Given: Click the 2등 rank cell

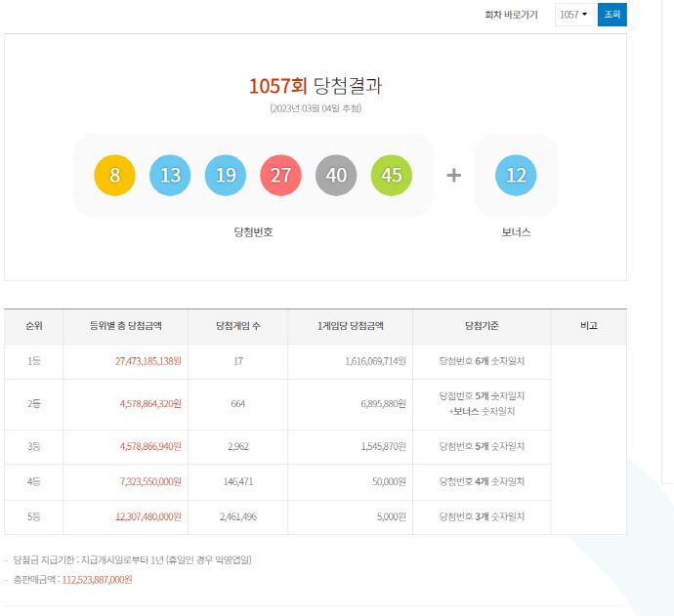Looking at the screenshot, I should 34,404.
